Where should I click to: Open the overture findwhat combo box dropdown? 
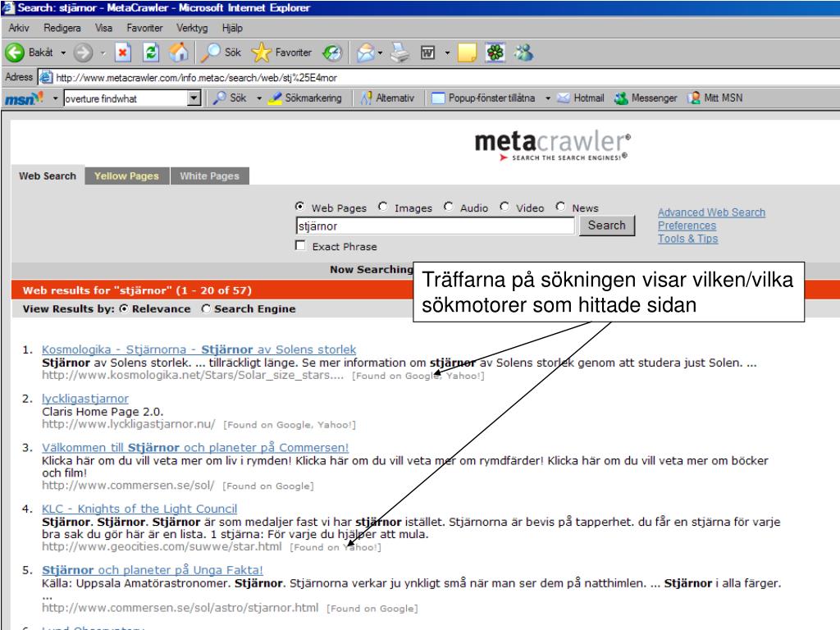click(x=194, y=98)
